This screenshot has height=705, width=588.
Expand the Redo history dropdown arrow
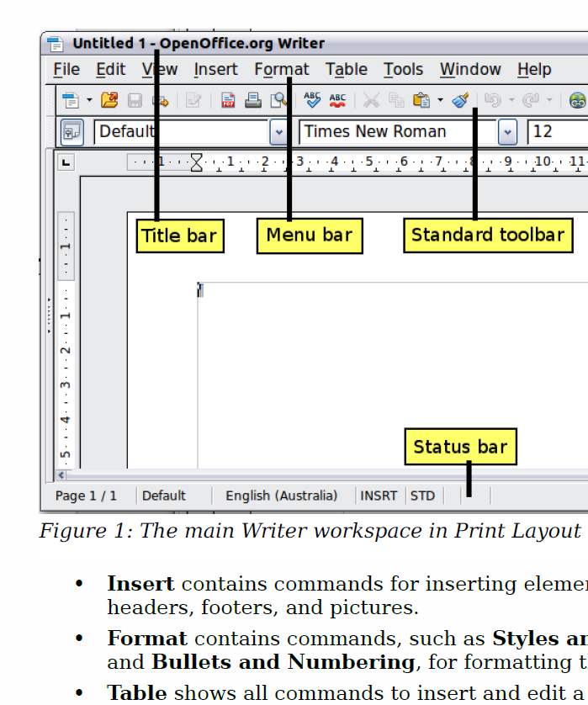[549, 100]
